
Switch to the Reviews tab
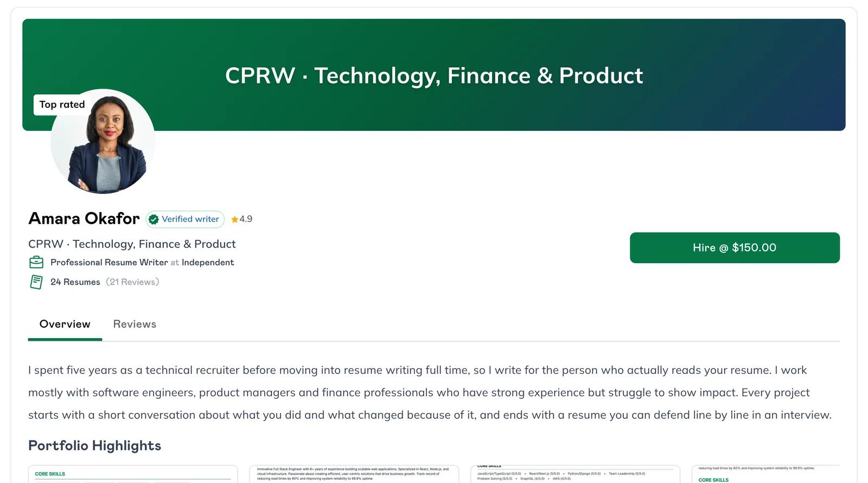point(135,324)
